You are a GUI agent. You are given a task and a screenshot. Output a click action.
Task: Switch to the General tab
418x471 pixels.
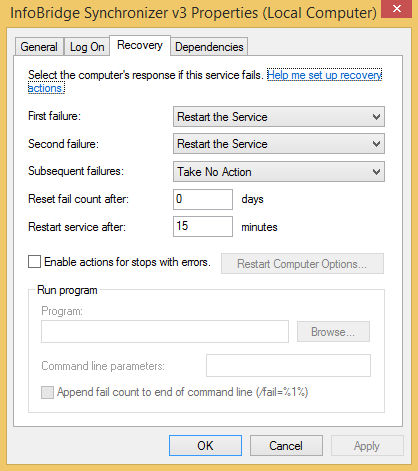click(x=39, y=47)
